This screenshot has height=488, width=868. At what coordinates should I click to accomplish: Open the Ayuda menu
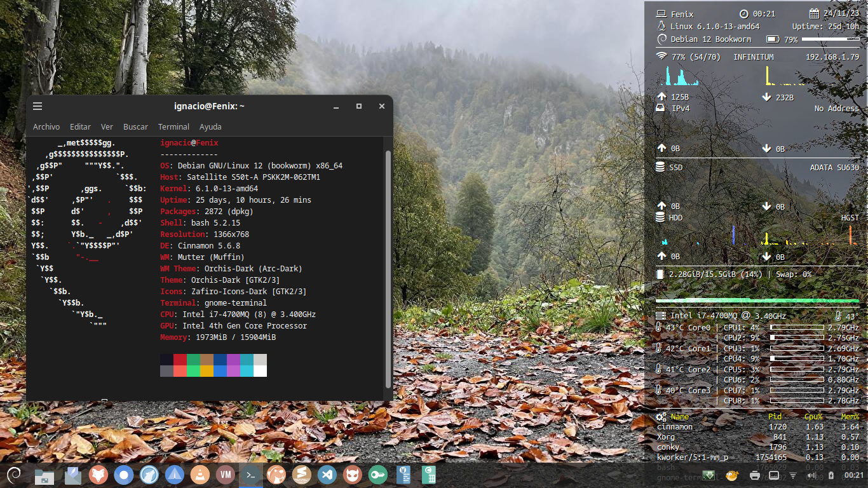point(210,126)
